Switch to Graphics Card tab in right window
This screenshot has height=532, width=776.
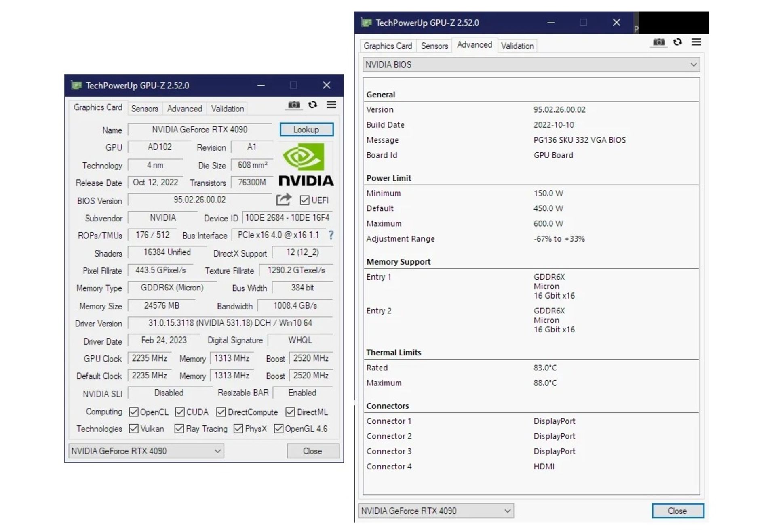coord(388,46)
